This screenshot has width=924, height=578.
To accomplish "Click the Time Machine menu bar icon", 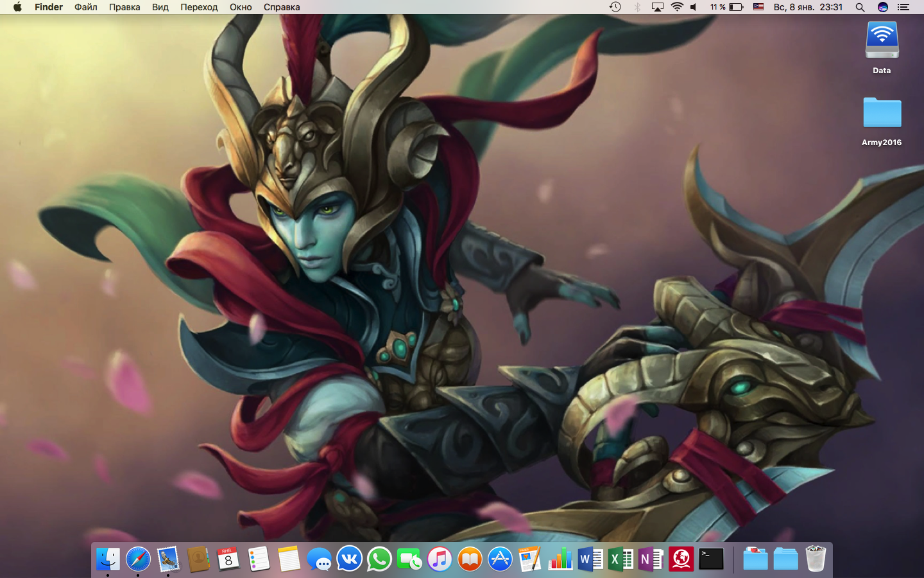I will click(x=615, y=7).
